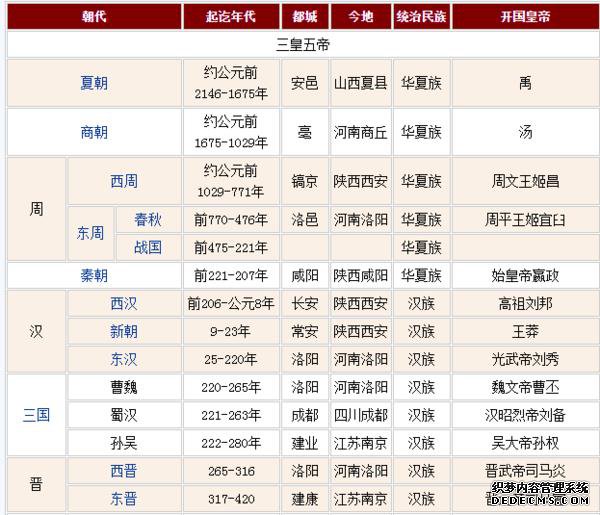Screen dimensions: 600x515
Task: Select the 2146-1675年 date cell
Action: (231, 83)
